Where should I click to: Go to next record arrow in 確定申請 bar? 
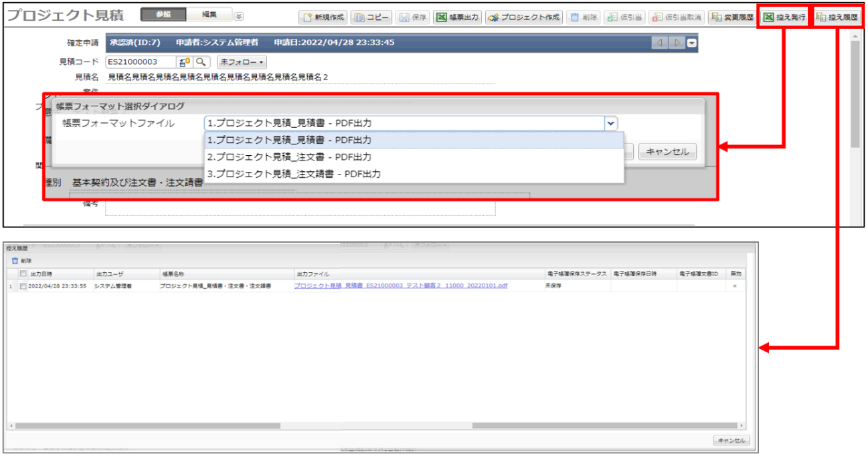[677, 43]
